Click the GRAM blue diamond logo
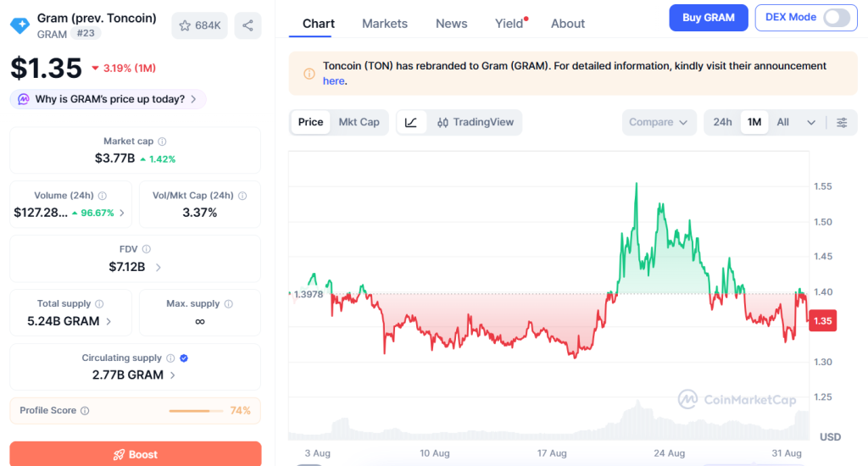This screenshot has height=466, width=868. (20, 25)
